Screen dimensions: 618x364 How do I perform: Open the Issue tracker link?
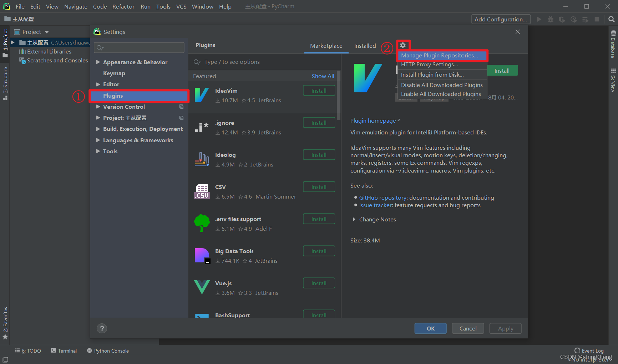[376, 205]
